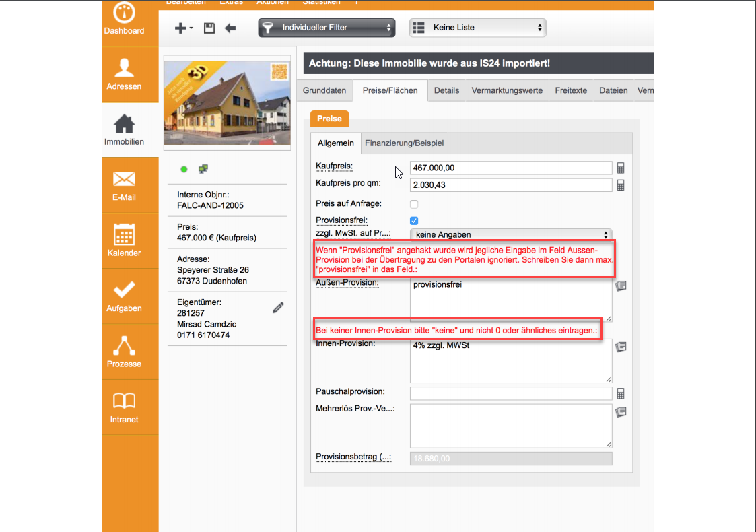Open the Prozesse module

point(124,352)
